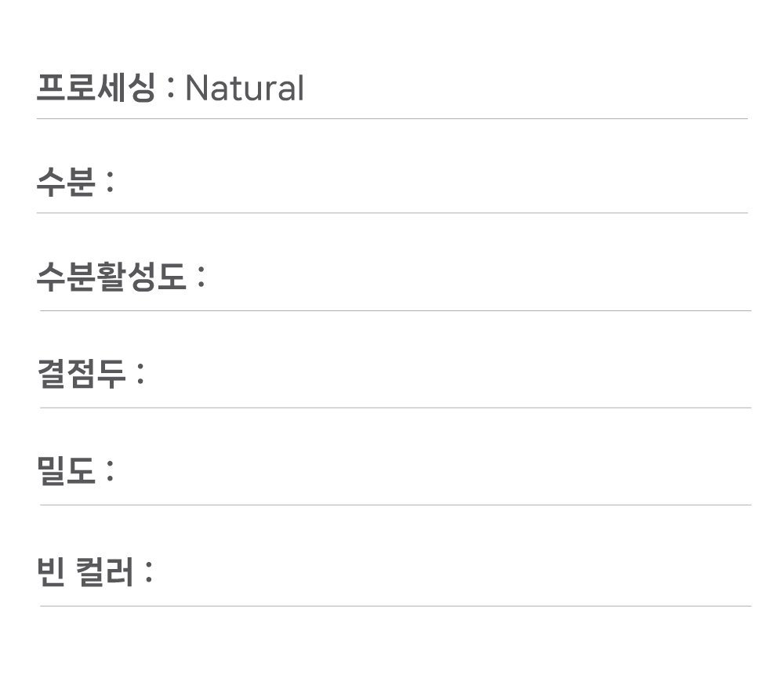Click the 수분활성도 label
This screenshot has height=696, width=784.
click(x=111, y=276)
